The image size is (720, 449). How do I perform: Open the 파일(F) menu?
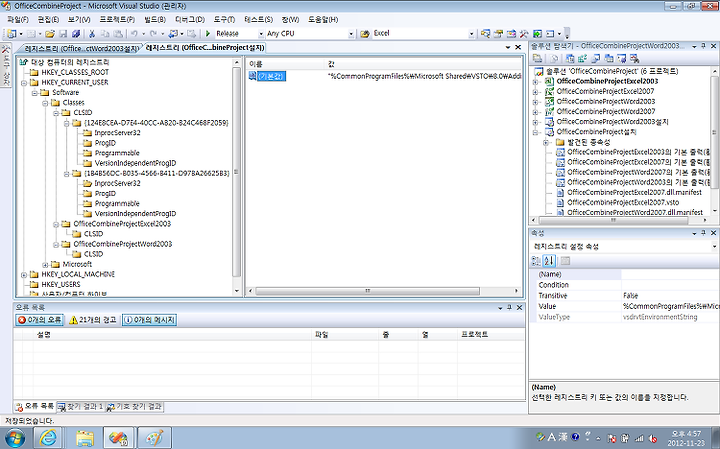pyautogui.click(x=18, y=20)
